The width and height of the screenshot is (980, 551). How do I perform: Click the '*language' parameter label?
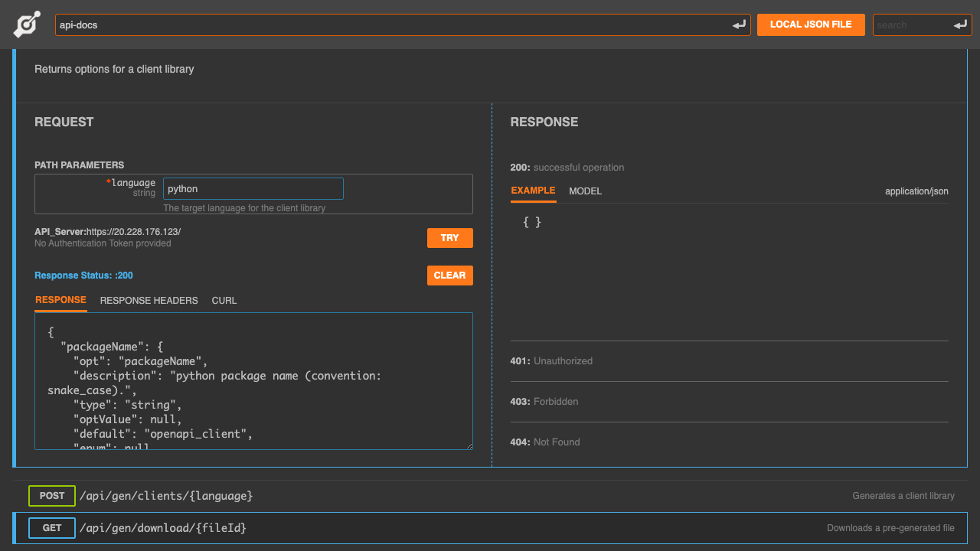131,183
